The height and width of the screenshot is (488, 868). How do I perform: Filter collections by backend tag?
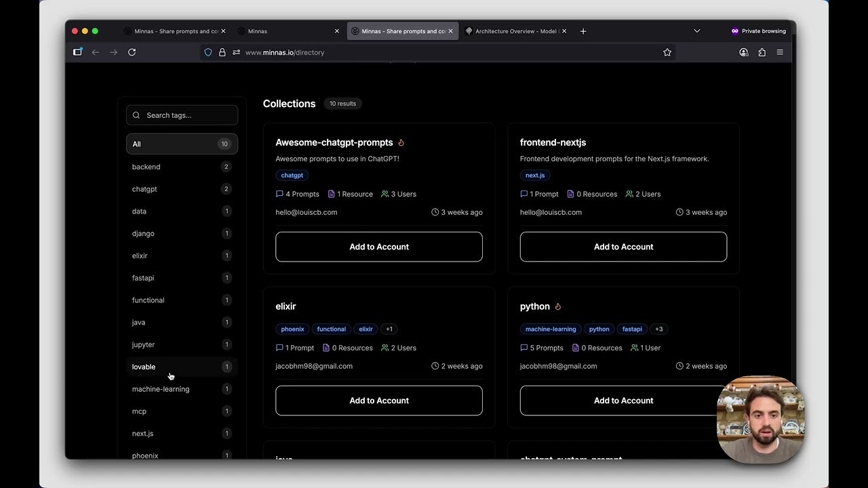point(182,167)
